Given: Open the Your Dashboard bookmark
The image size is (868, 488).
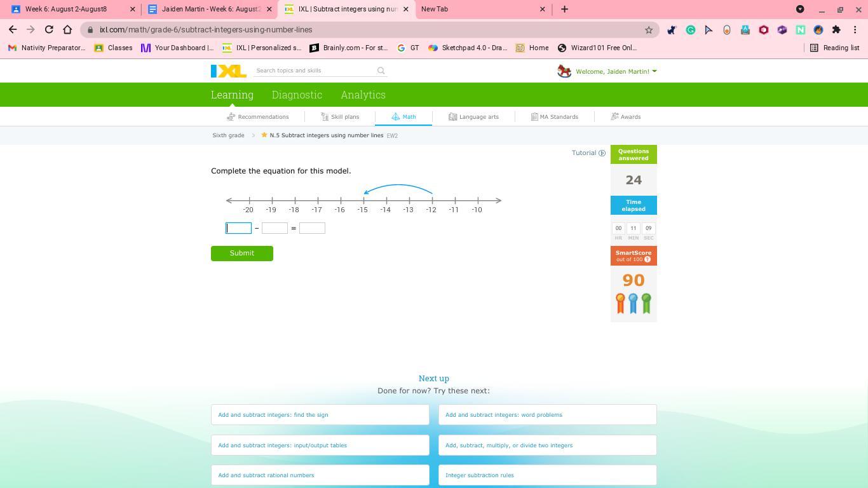Looking at the screenshot, I should (x=177, y=48).
